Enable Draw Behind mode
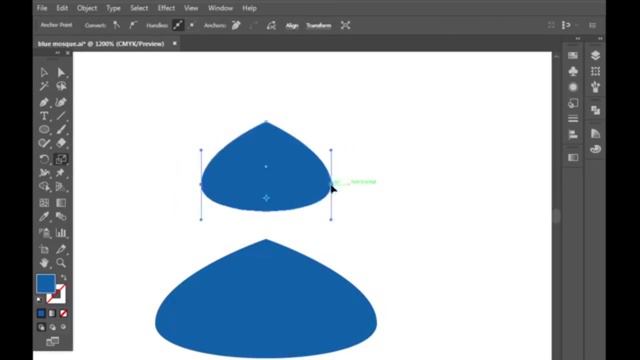This screenshot has width=640, height=360. tap(52, 327)
